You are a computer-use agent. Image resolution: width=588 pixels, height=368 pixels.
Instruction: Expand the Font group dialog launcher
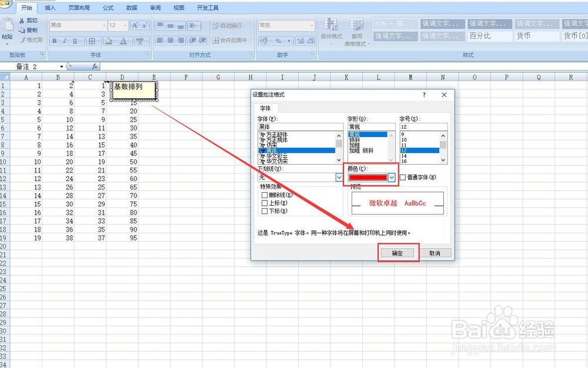tap(148, 54)
